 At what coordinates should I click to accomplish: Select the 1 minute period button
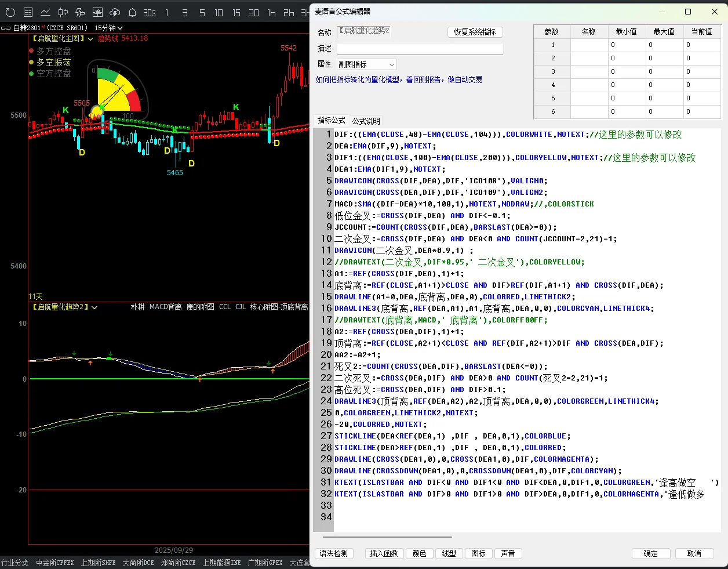(167, 12)
